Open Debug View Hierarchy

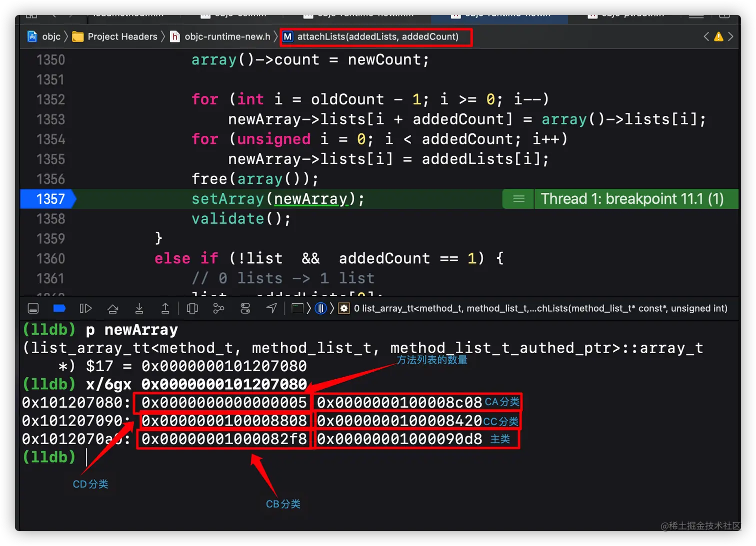click(192, 309)
